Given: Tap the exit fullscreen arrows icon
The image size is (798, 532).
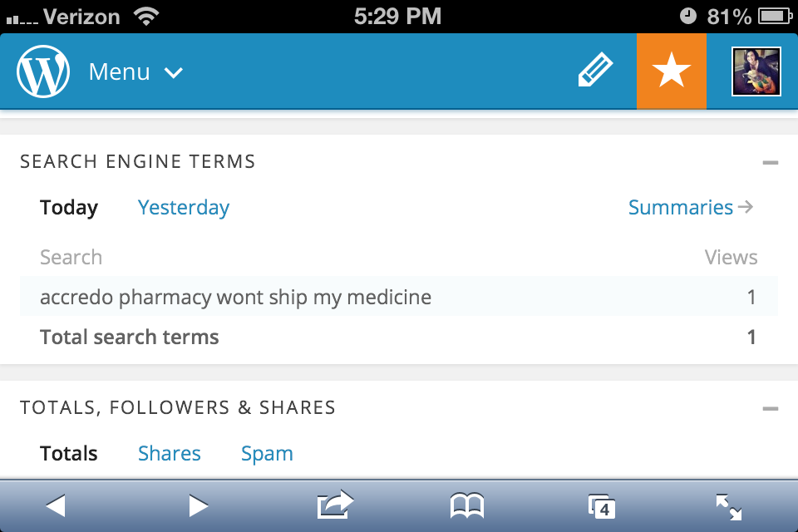Looking at the screenshot, I should click(729, 506).
